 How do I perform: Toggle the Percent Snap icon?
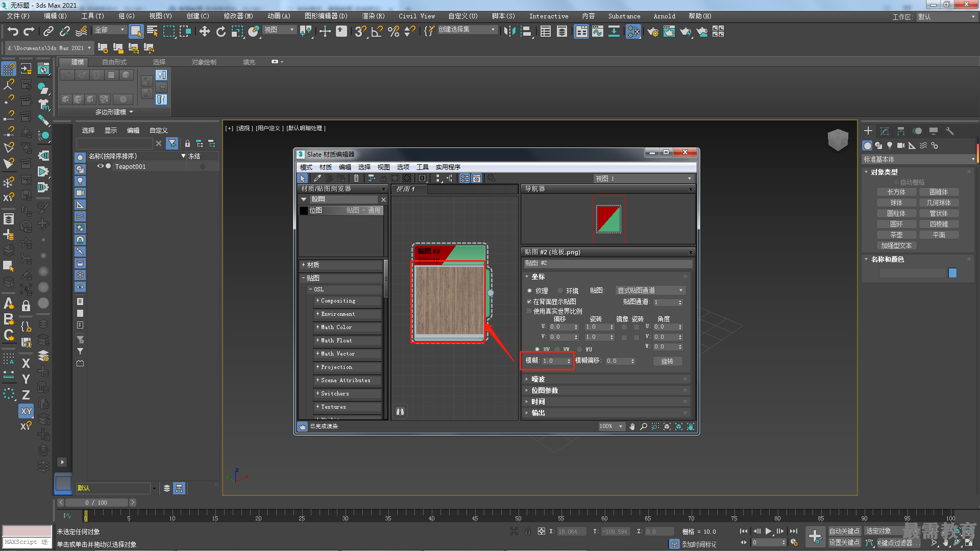394,32
